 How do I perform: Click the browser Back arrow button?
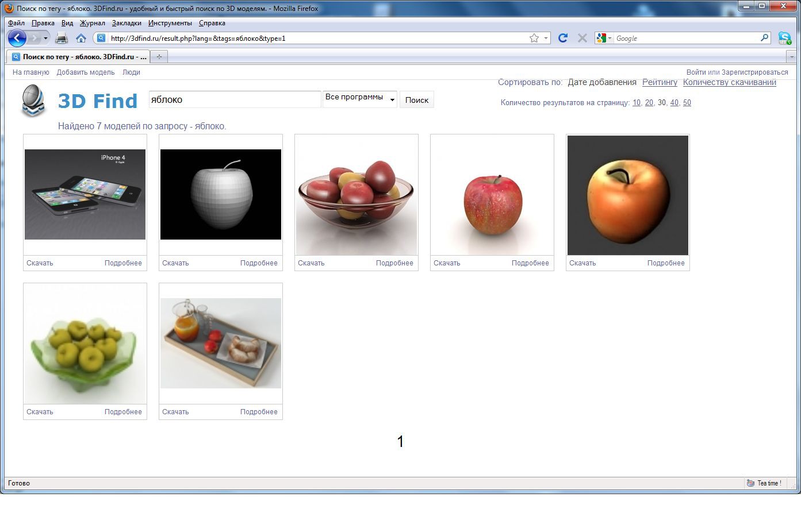pyautogui.click(x=17, y=38)
